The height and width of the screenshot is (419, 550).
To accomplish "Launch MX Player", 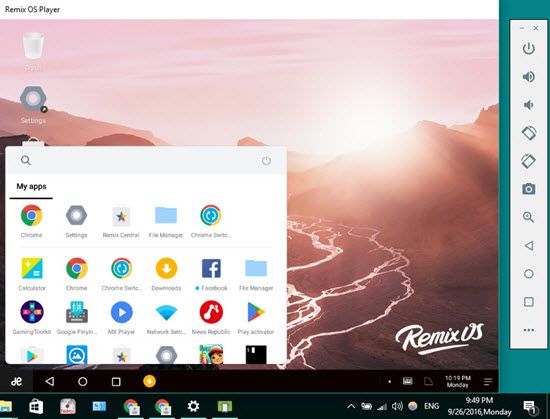I will pos(121,317).
